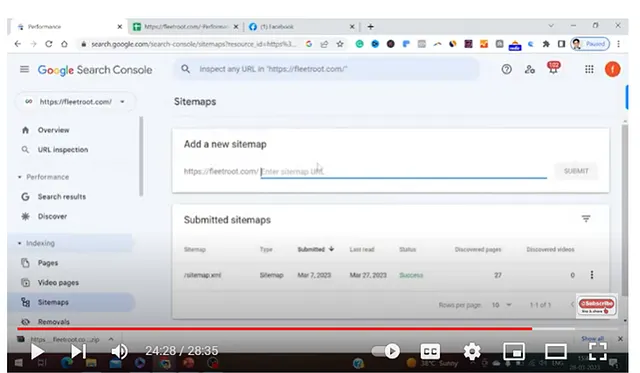Open the Google apps grid
This screenshot has width=640, height=373.
[589, 69]
